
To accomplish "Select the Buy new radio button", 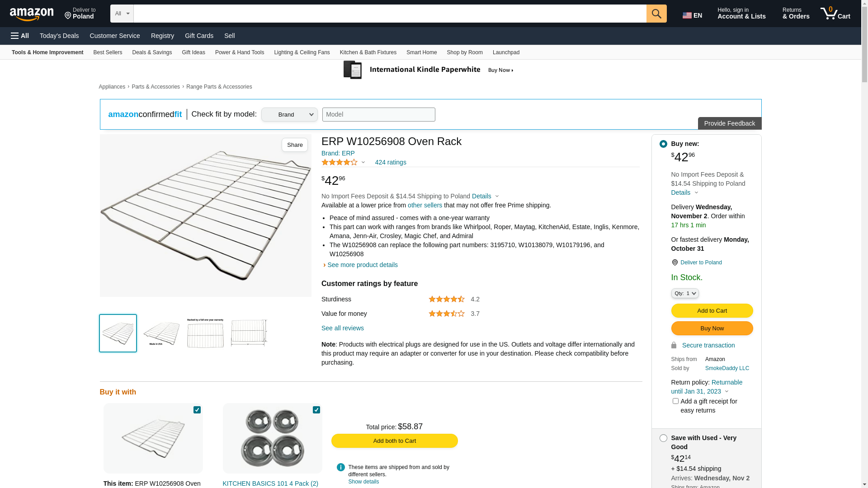I will (x=663, y=144).
